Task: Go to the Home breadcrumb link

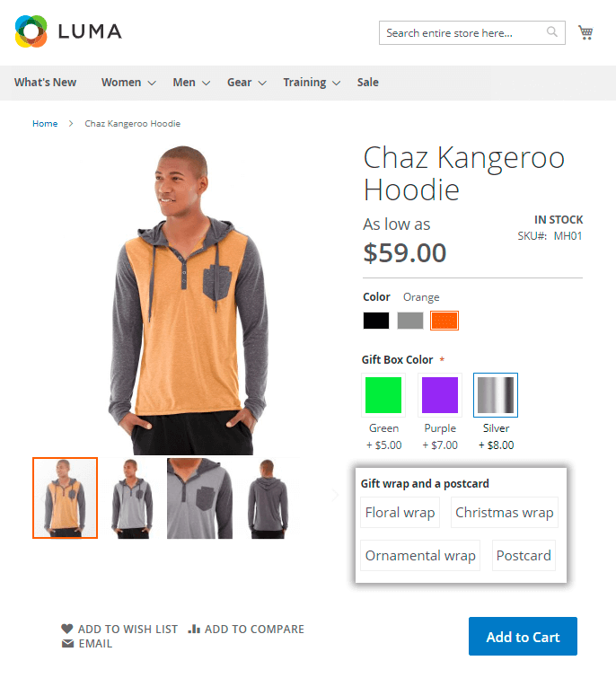Action: click(45, 124)
